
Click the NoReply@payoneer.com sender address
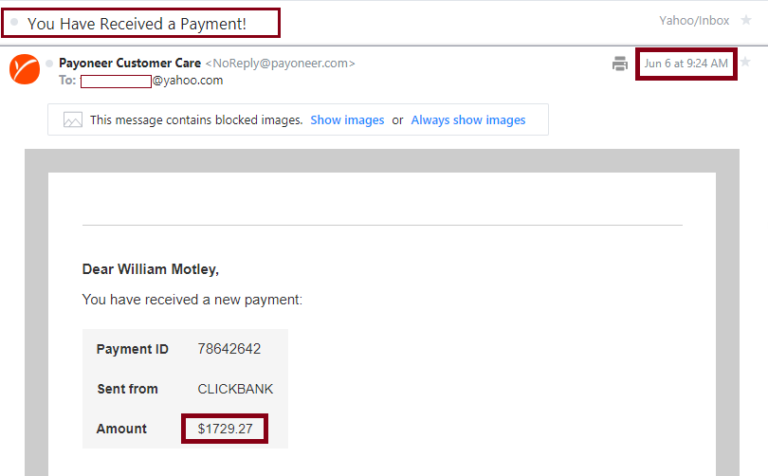pos(280,63)
